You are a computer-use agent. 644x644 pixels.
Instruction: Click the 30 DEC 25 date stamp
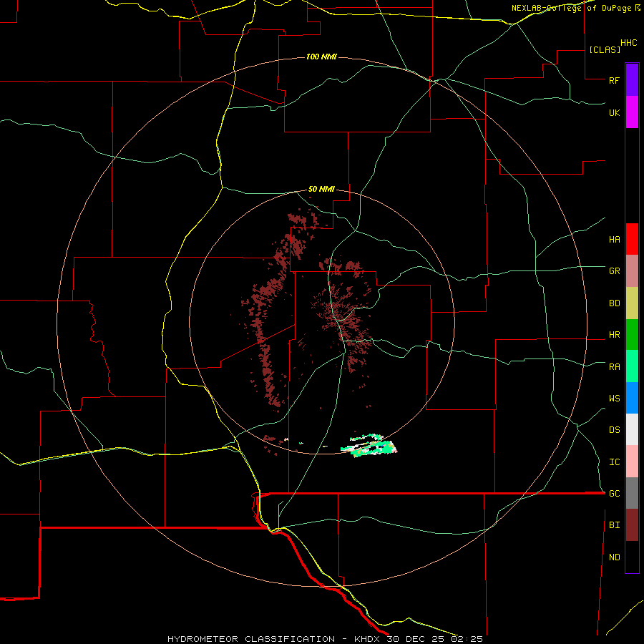(x=416, y=639)
